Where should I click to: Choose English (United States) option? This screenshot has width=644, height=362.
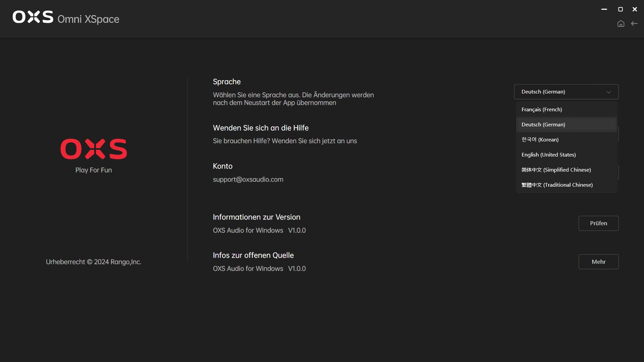(x=549, y=155)
